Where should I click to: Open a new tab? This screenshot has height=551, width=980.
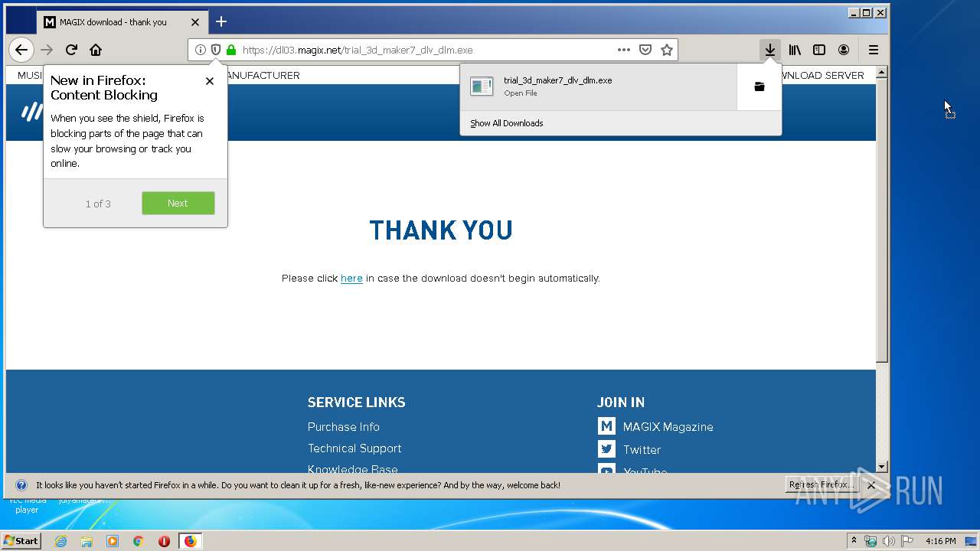(x=221, y=21)
